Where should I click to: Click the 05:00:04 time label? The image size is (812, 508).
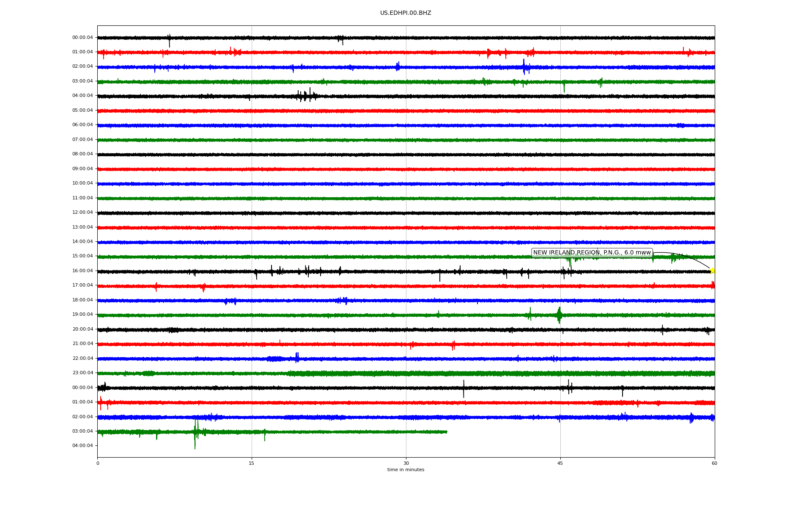coord(82,110)
